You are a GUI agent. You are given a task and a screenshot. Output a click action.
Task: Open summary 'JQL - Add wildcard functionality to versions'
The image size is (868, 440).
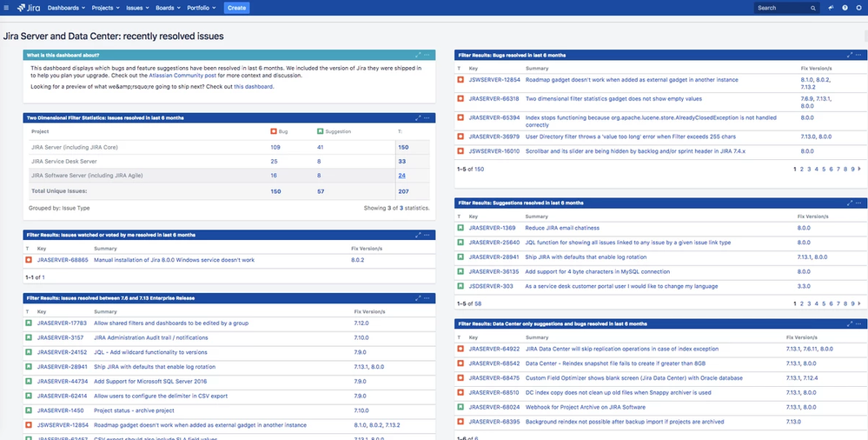[150, 352]
